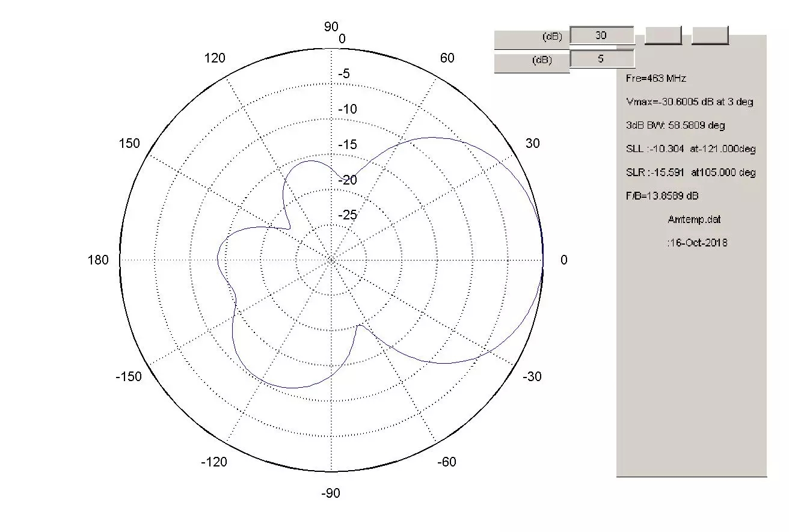The height and width of the screenshot is (532, 789).
Task: Click the Vmax=-30.6005 dB readout text
Action: pos(689,102)
